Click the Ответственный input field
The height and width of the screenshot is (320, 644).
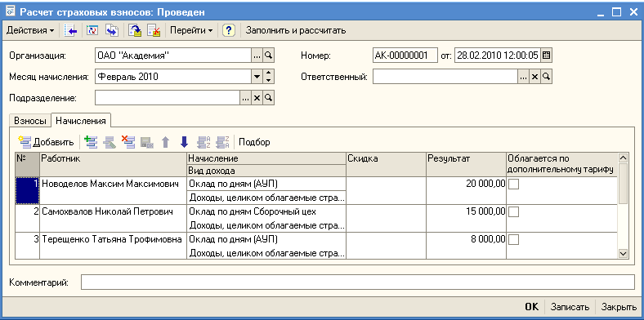[445, 76]
